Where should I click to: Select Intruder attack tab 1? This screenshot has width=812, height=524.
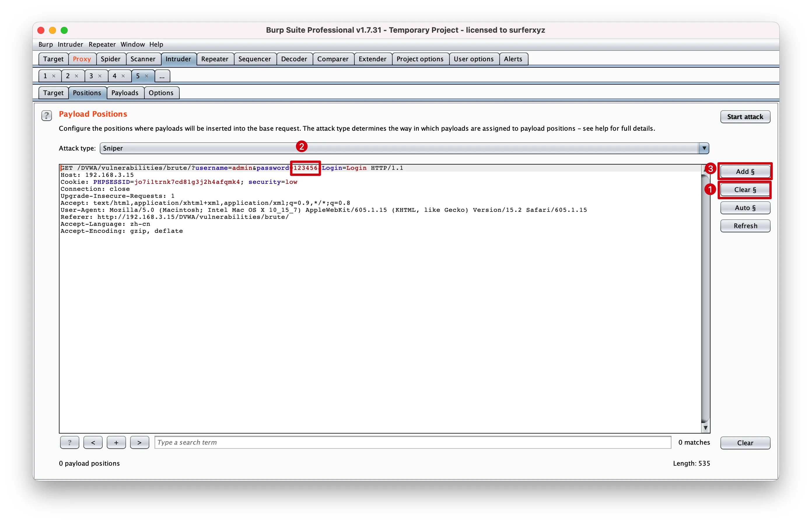click(x=45, y=76)
